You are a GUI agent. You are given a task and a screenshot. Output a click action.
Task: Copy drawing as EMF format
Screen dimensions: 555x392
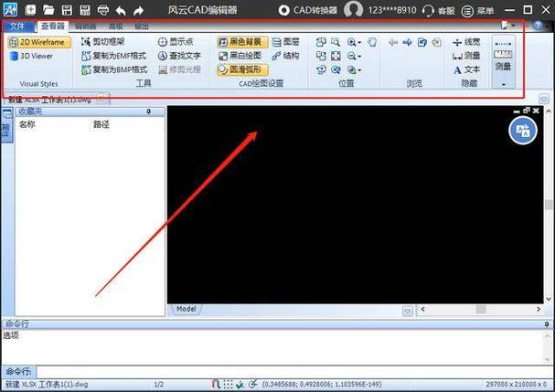tap(113, 56)
